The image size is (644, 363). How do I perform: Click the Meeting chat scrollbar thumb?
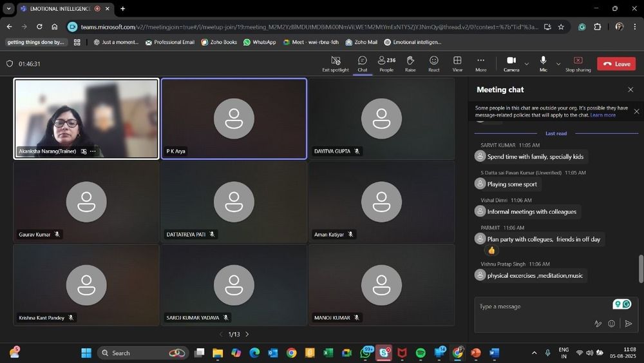click(640, 269)
